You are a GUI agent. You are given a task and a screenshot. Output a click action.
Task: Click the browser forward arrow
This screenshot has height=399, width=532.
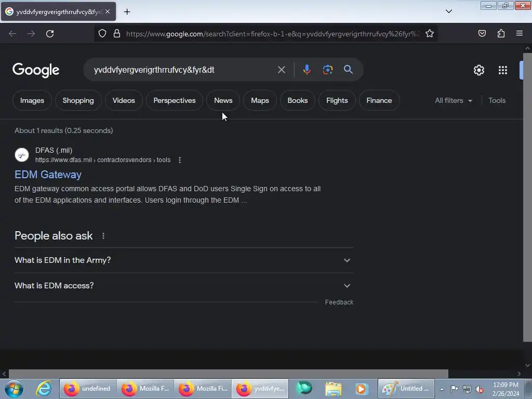pyautogui.click(x=31, y=34)
